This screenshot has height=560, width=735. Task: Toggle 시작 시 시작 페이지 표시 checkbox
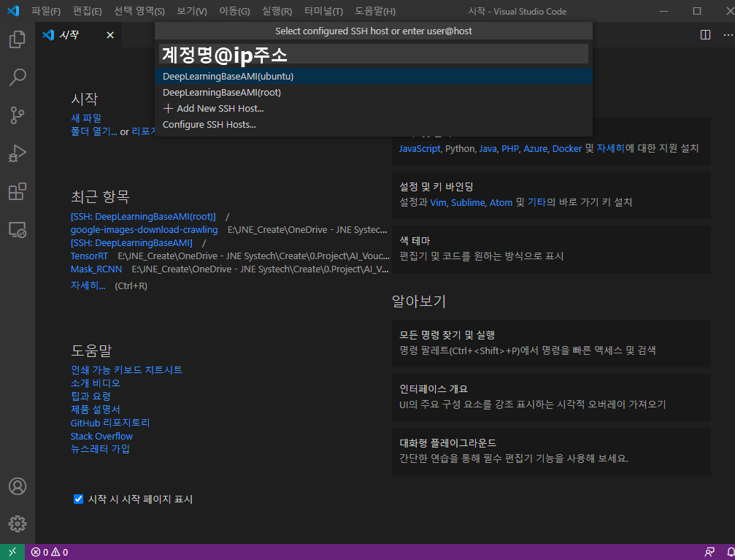78,499
